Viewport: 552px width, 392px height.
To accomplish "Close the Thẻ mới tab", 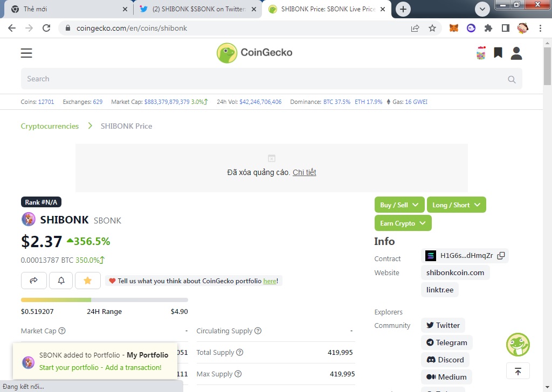I will (x=125, y=9).
